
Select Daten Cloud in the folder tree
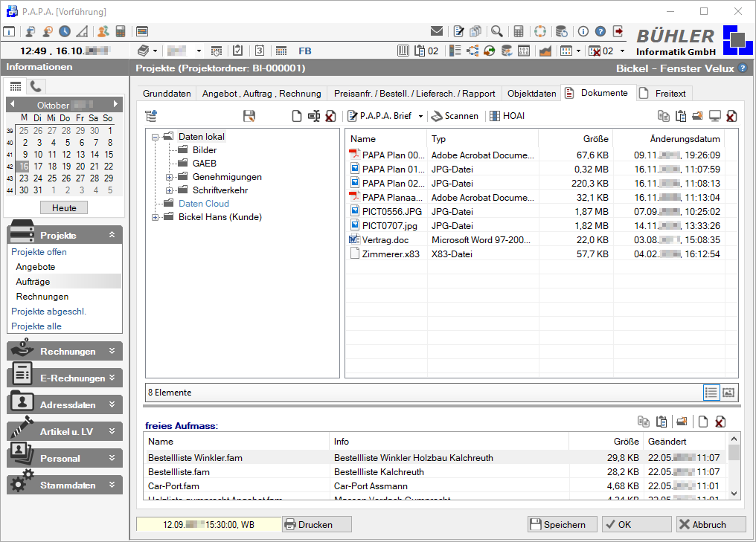pos(203,203)
